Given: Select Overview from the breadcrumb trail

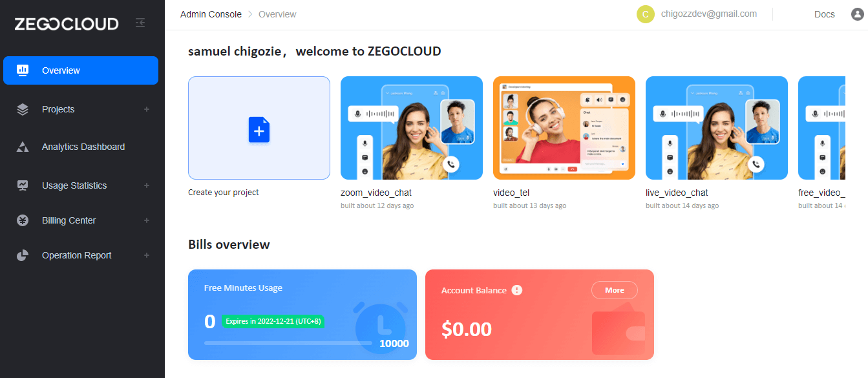Looking at the screenshot, I should click(277, 14).
